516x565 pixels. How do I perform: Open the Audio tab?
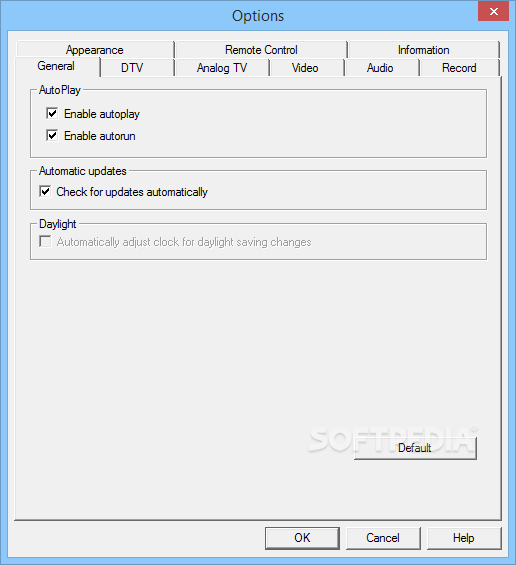pyautogui.click(x=381, y=68)
